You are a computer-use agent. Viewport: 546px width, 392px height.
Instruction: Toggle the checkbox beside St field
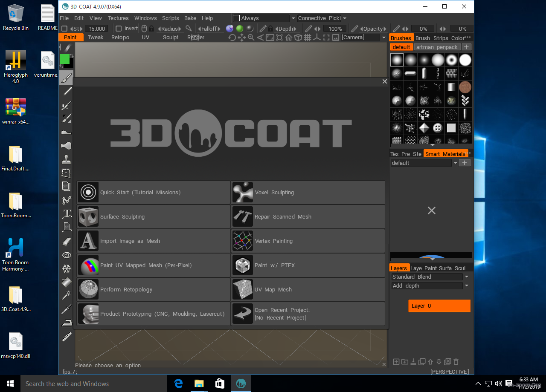pyautogui.click(x=64, y=29)
